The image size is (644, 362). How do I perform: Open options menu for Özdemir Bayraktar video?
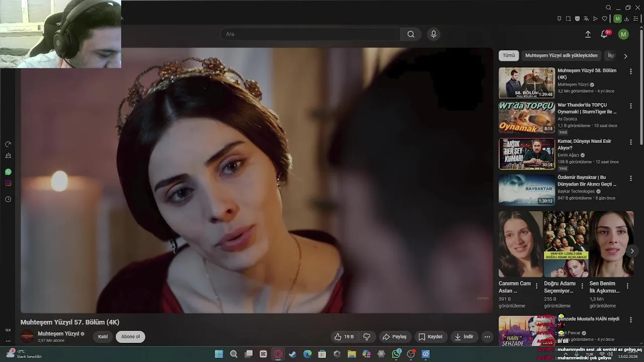click(630, 178)
